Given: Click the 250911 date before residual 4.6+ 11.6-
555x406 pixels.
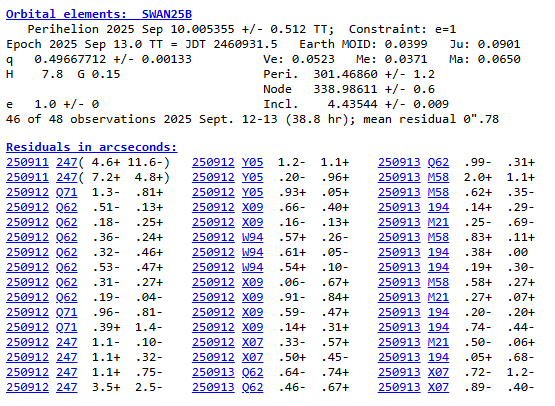Looking at the screenshot, I should [27, 162].
